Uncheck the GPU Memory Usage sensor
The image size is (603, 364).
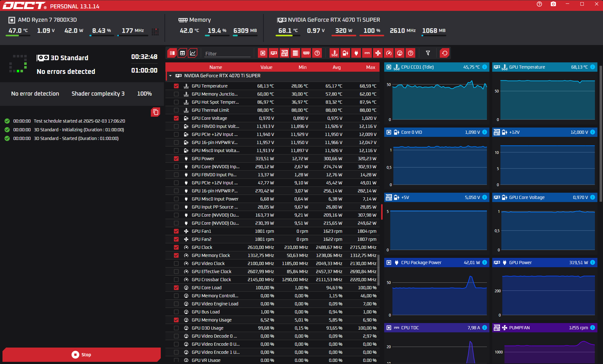click(176, 320)
